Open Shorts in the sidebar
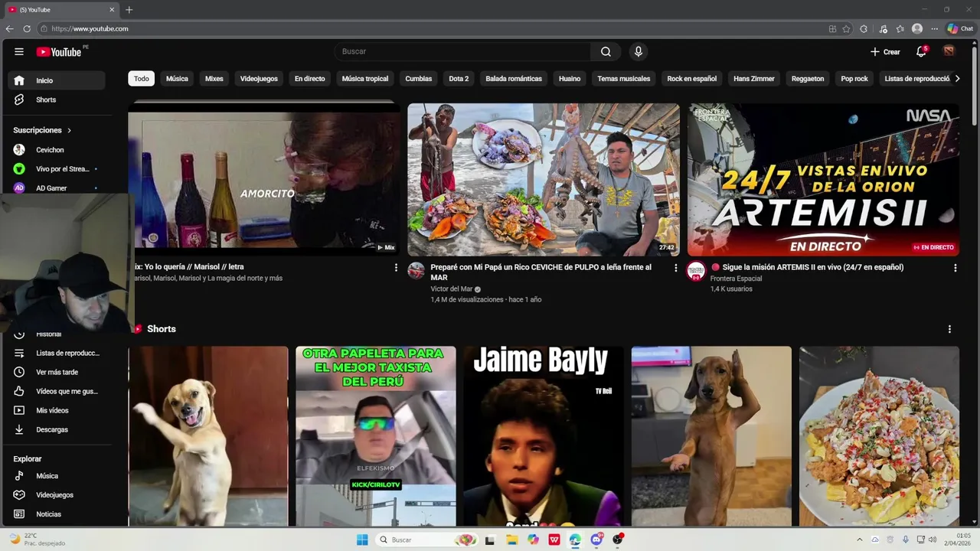980x551 pixels. (x=57, y=99)
